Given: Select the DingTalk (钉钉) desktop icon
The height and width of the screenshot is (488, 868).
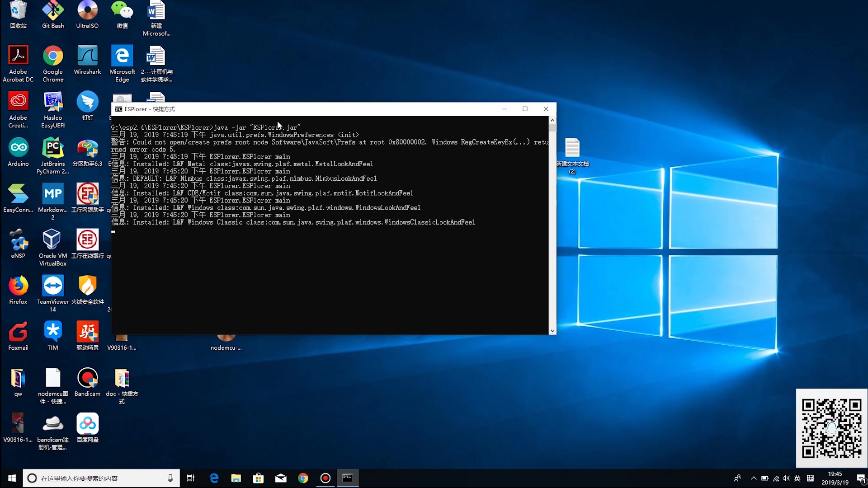Looking at the screenshot, I should (87, 106).
